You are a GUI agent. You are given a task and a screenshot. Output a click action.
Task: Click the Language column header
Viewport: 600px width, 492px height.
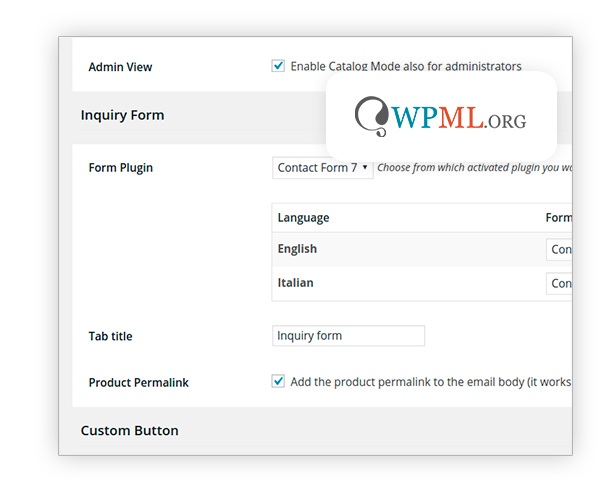tap(303, 218)
